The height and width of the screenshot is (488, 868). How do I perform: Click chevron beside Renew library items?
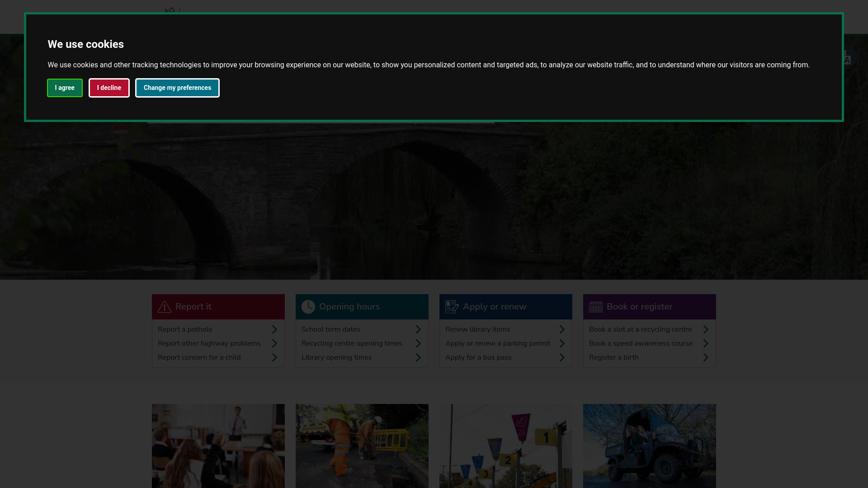point(562,329)
